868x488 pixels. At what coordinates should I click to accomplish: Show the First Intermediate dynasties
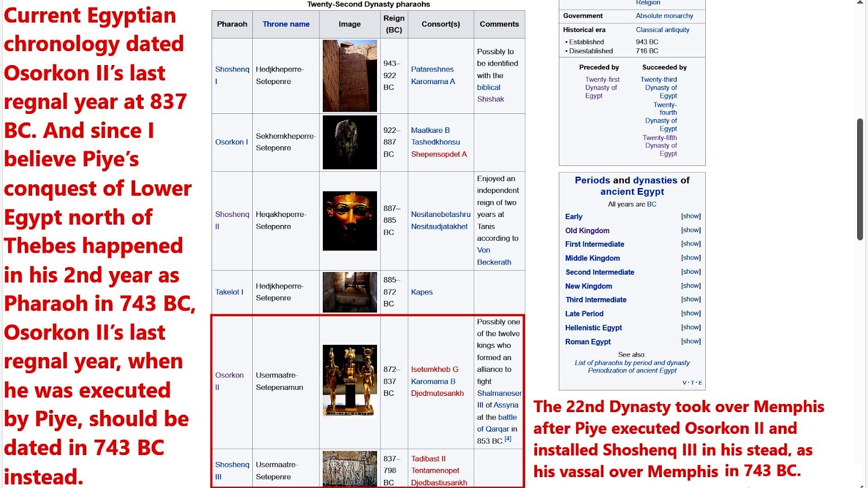click(691, 243)
